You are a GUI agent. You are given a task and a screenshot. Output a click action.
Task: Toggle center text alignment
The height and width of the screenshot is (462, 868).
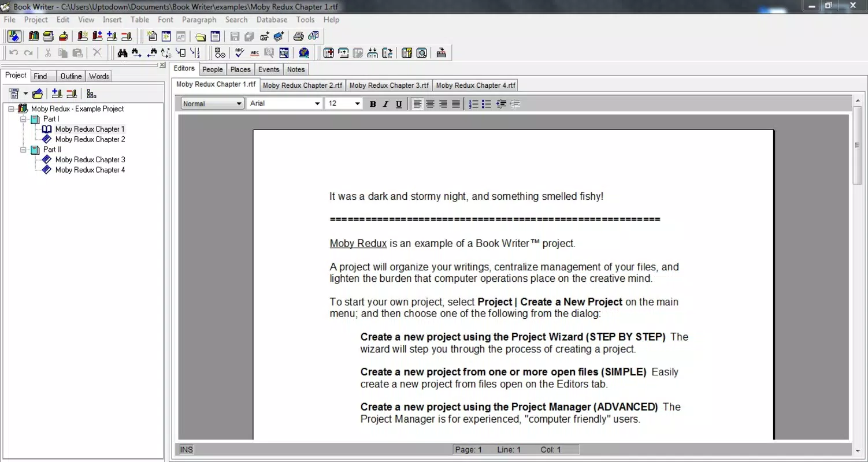tap(431, 104)
